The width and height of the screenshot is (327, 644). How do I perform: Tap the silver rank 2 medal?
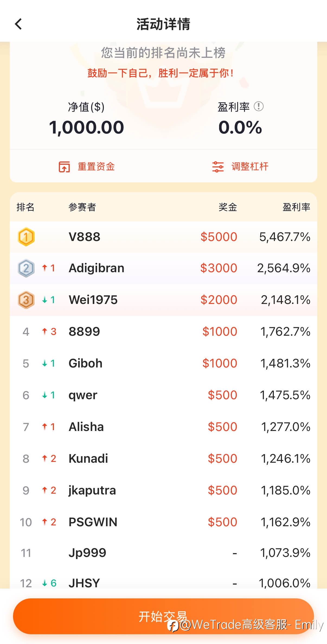(x=26, y=268)
